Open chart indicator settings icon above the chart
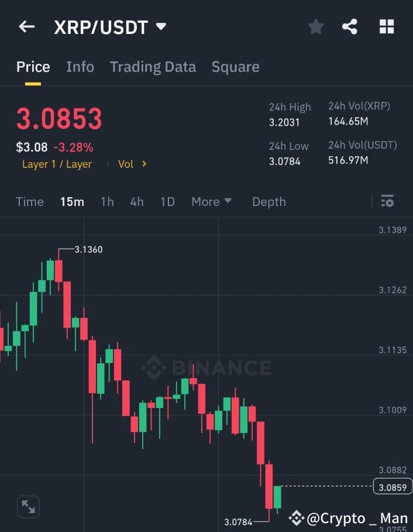 [387, 201]
